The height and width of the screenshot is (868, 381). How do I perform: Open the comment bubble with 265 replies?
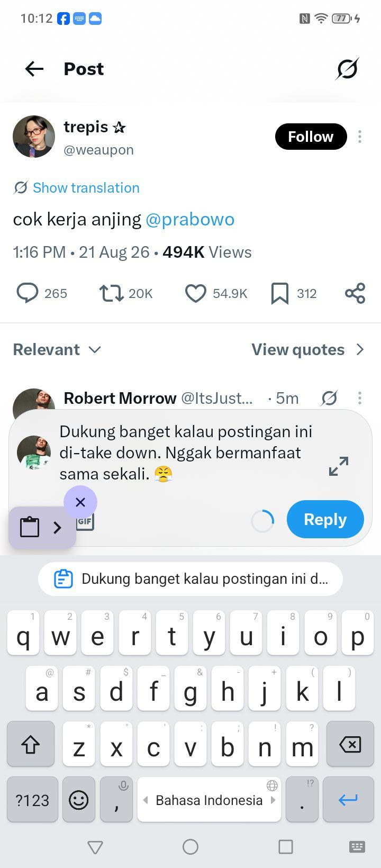pyautogui.click(x=28, y=293)
